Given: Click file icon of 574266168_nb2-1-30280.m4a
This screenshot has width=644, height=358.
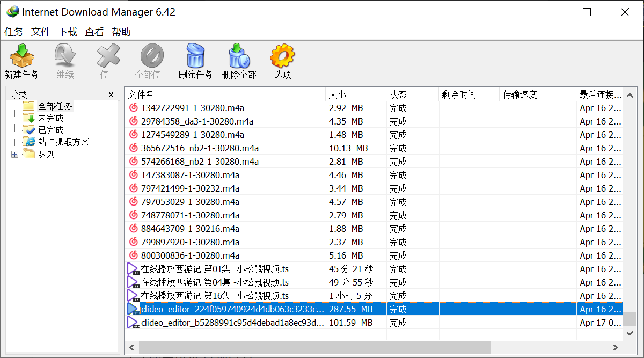Looking at the screenshot, I should [x=134, y=162].
